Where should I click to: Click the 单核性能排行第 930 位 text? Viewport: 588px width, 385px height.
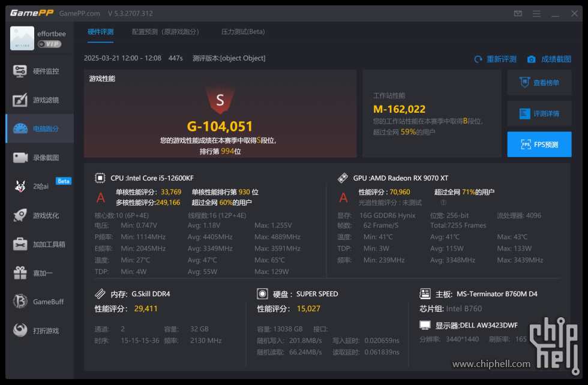click(x=225, y=192)
